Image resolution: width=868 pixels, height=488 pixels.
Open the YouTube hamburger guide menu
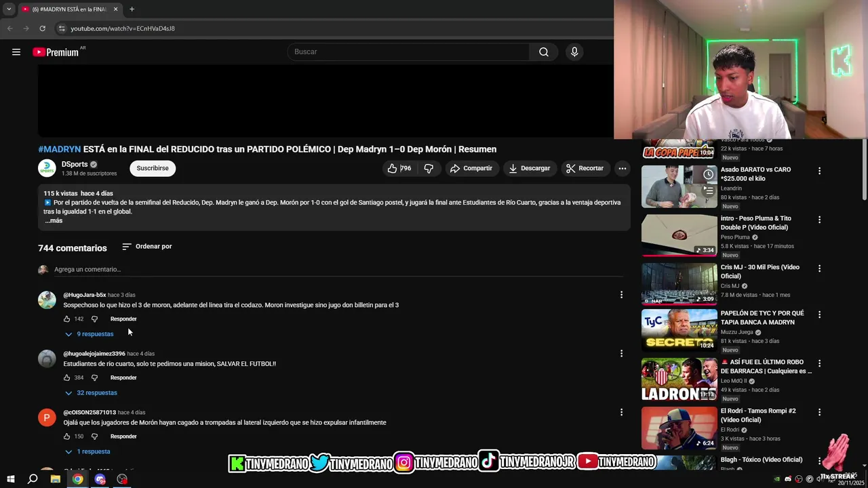(16, 52)
